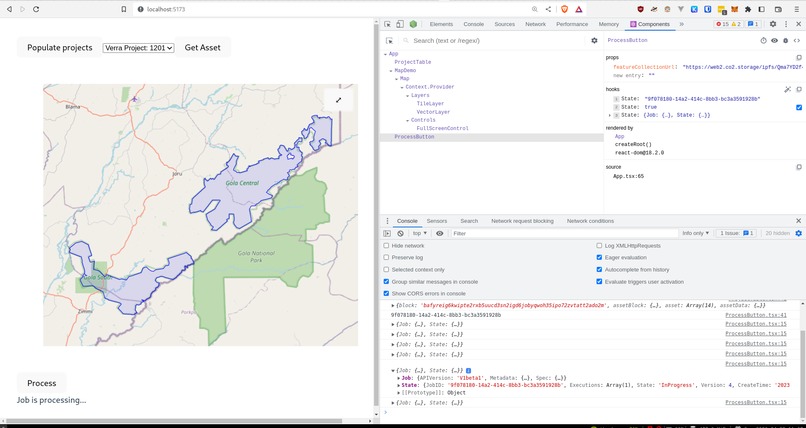Screen dimensions: 806x428
Task: Click the clear console icon
Action: tap(400, 233)
